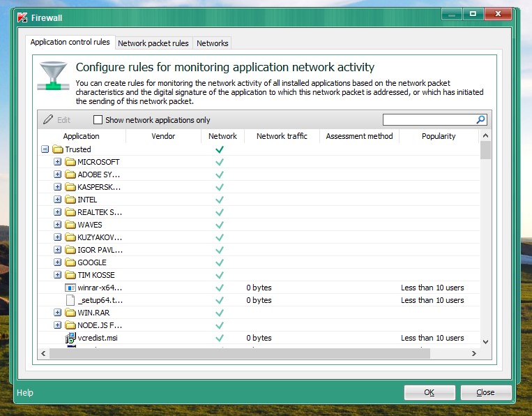Click the TIM KOSSE folder icon
Viewport: 532px width, 416px height.
point(70,275)
